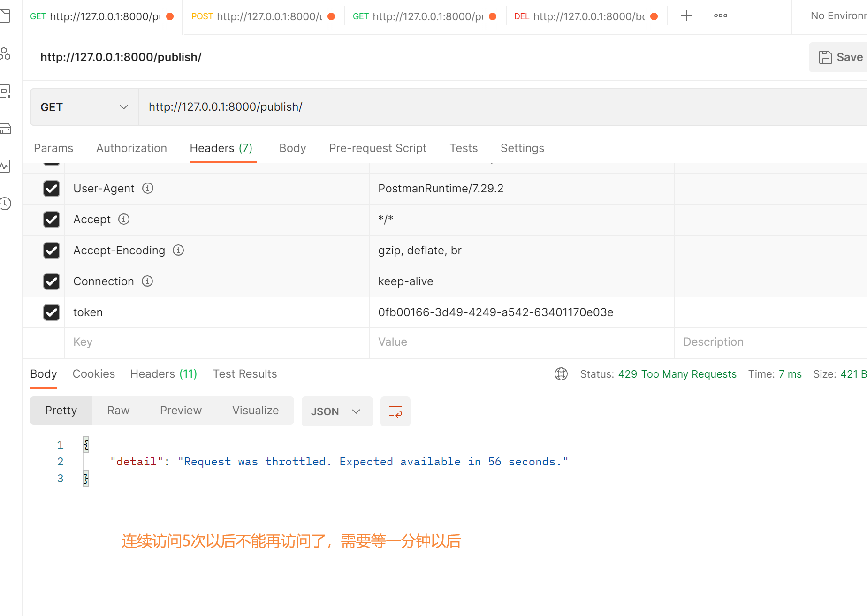Click the PostmanRuntime/7.29.2 value cell
Screen dimensions: 867x616
(x=521, y=189)
